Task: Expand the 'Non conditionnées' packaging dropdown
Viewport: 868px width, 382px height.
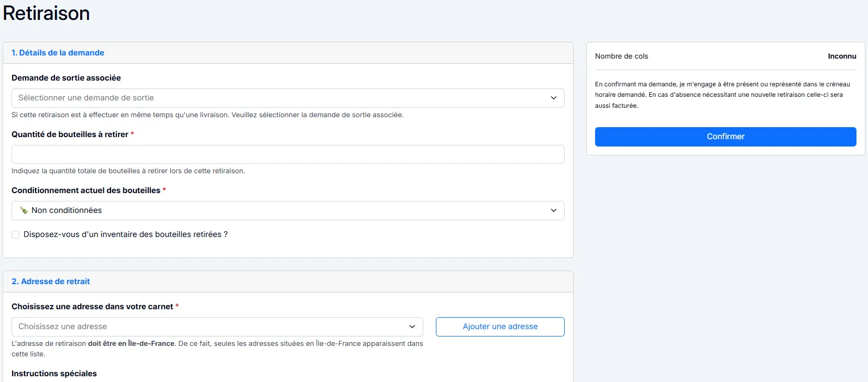Action: 283,210
